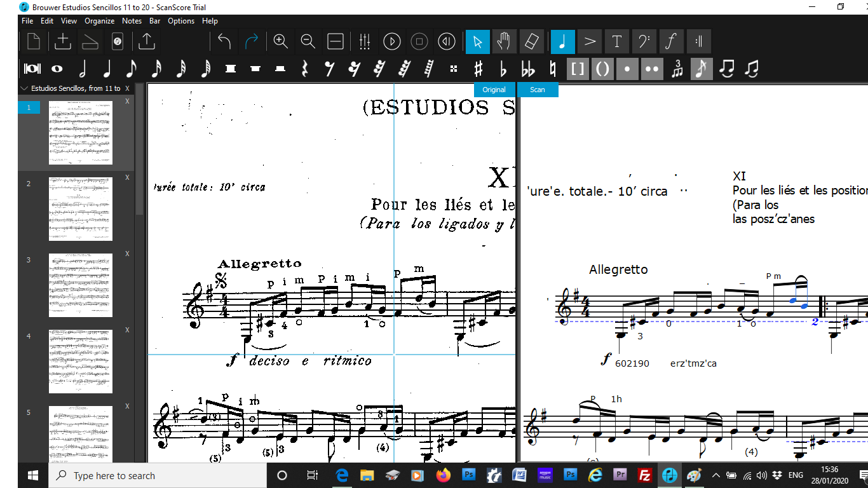Zoom in with magnifier plus
Image resolution: width=868 pixels, height=488 pixels.
tap(281, 42)
